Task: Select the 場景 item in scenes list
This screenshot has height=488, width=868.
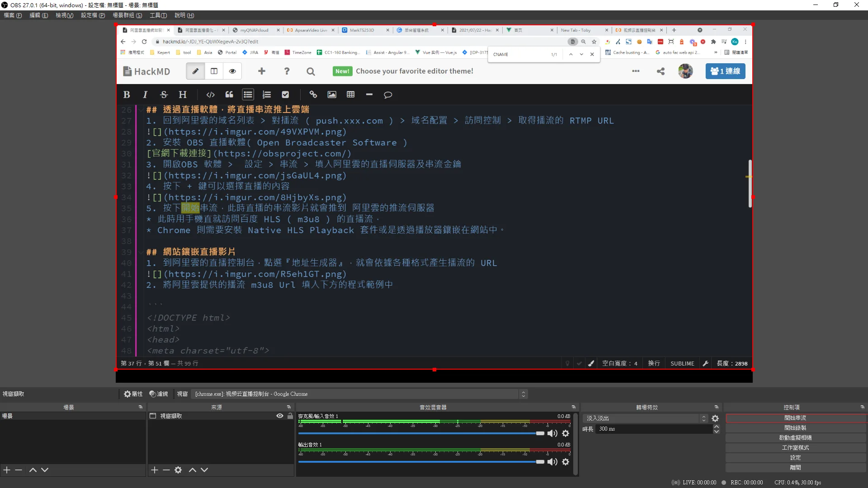Action: point(8,416)
